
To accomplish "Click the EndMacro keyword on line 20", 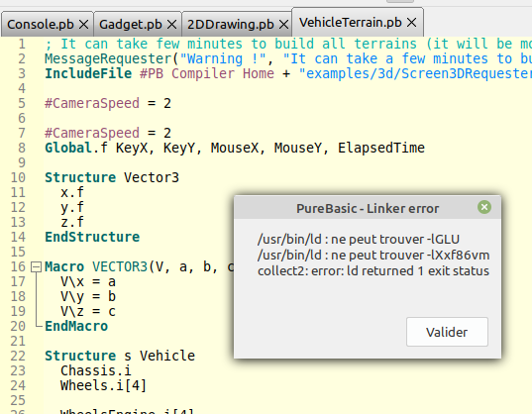I will 76,326.
